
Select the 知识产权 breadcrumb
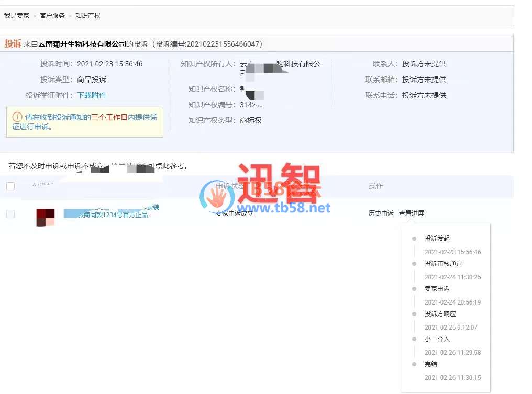coord(88,16)
